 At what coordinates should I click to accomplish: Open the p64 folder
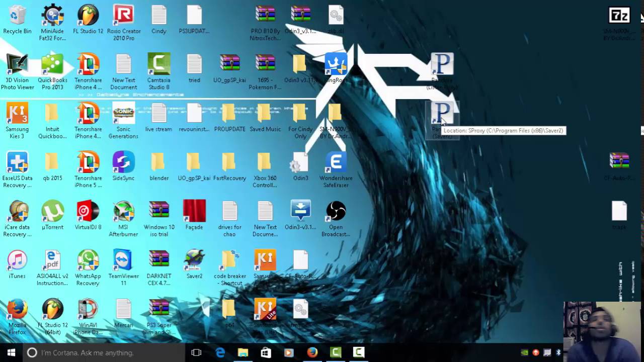(x=229, y=314)
